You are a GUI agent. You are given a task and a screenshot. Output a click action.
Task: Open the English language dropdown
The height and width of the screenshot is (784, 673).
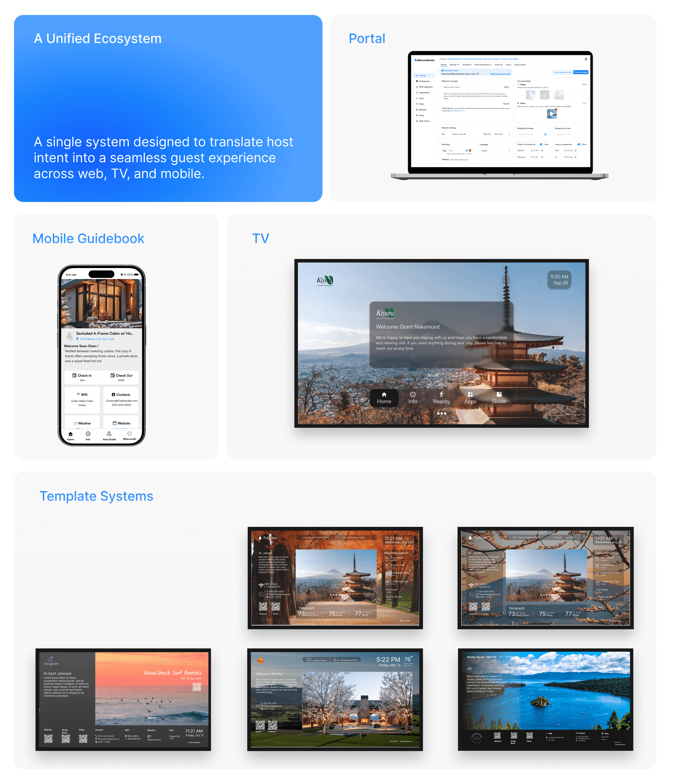495,151
